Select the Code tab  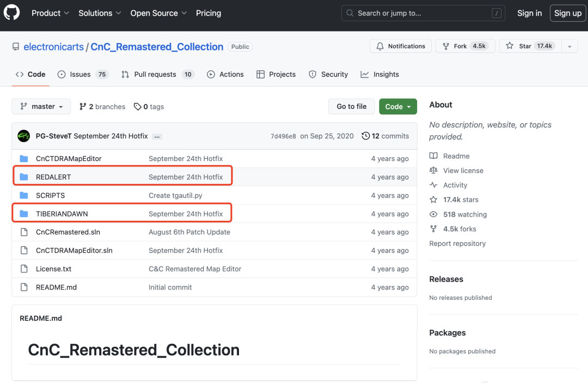[x=30, y=74]
